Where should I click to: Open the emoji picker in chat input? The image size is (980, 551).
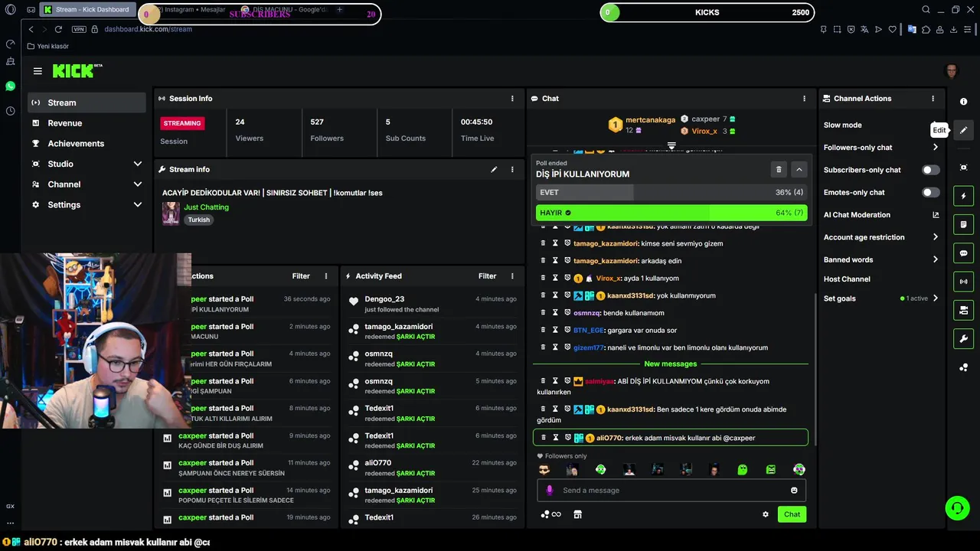click(x=794, y=491)
